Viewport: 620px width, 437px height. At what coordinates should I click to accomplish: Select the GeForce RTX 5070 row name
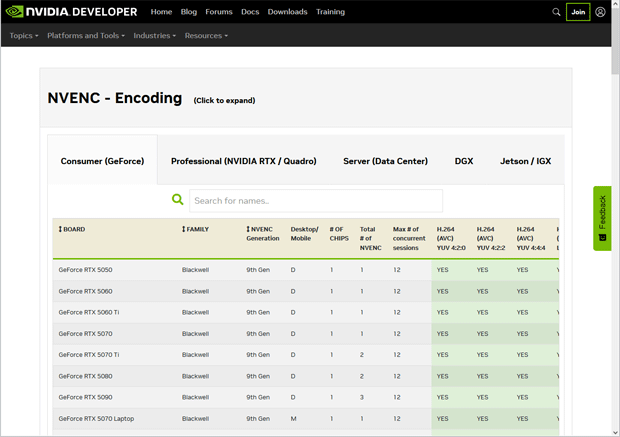coord(85,334)
